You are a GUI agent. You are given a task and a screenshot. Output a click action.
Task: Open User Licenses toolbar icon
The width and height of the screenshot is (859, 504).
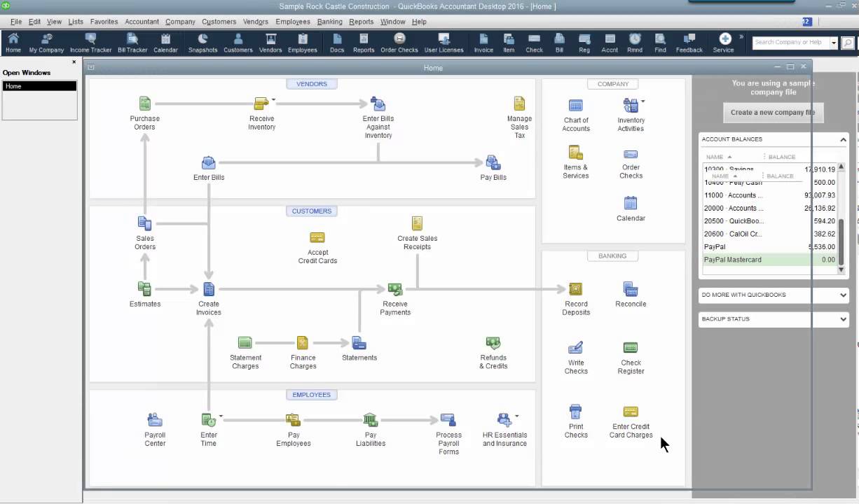pyautogui.click(x=444, y=43)
